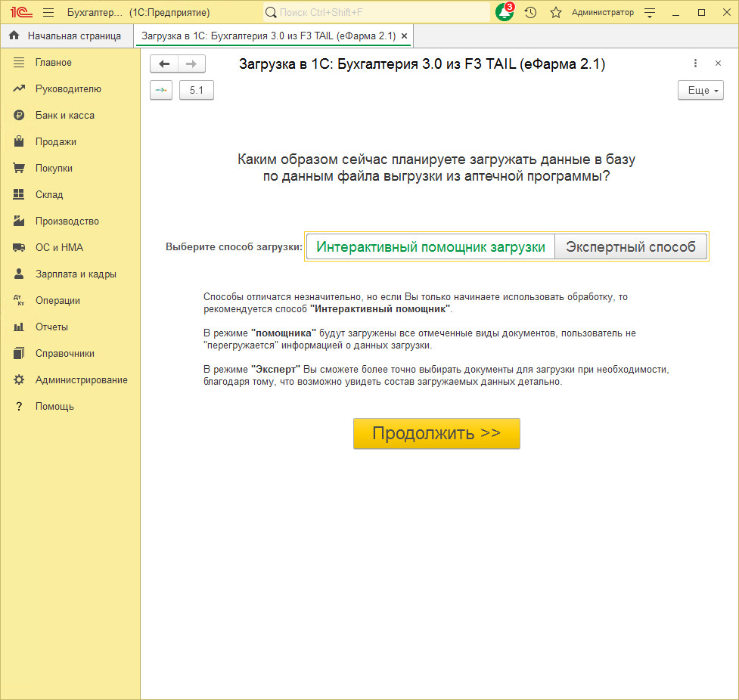The width and height of the screenshot is (739, 700).
Task: Click the factory icon Производство
Action: (19, 221)
